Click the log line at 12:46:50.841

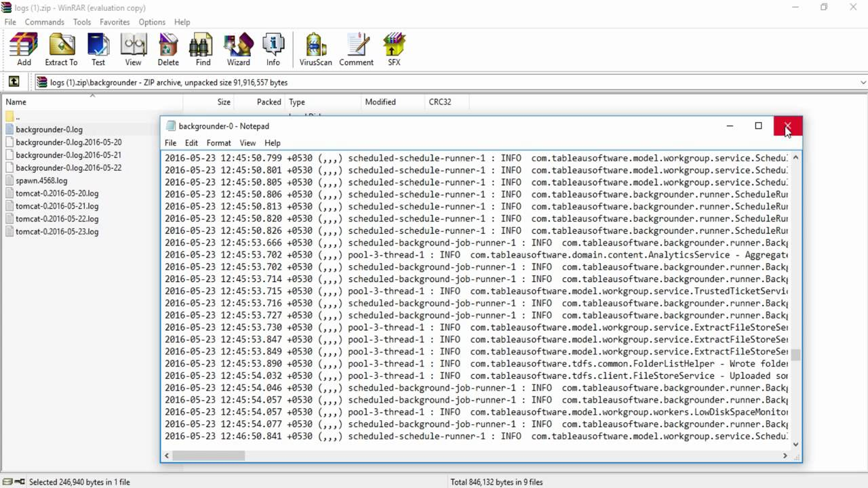click(476, 436)
